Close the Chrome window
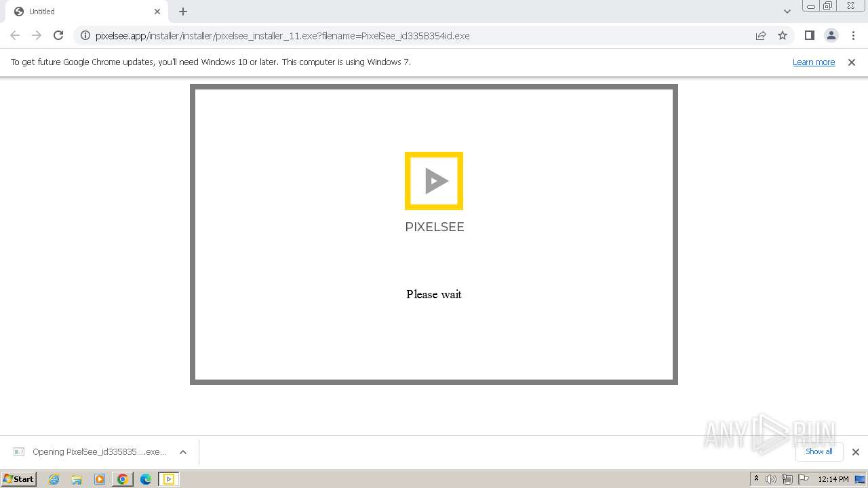 851,6
